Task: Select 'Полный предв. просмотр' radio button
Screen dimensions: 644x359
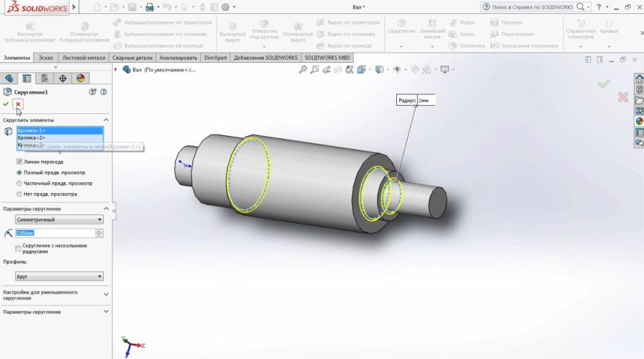Action: (19, 172)
